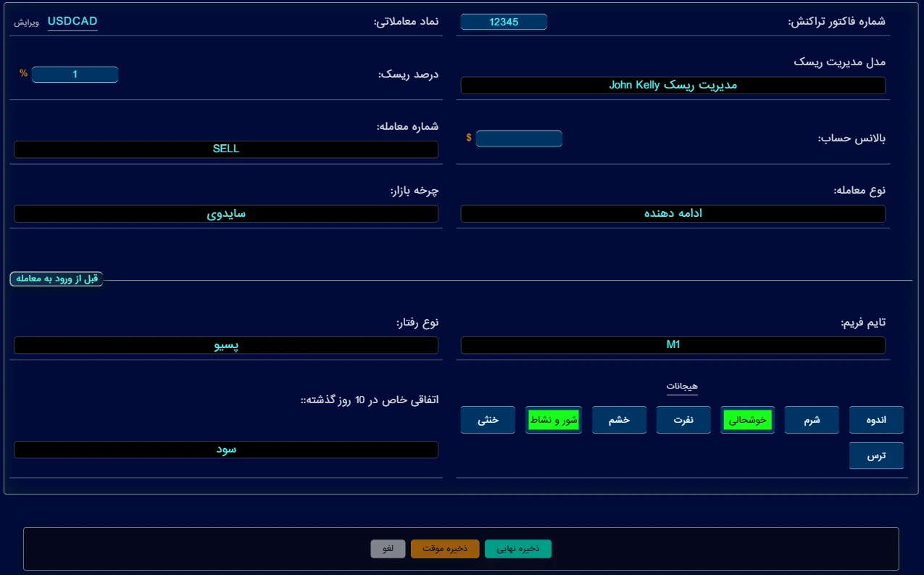The height and width of the screenshot is (575, 924).
Task: Open the special event dropdown showing سود
Action: coord(226,450)
